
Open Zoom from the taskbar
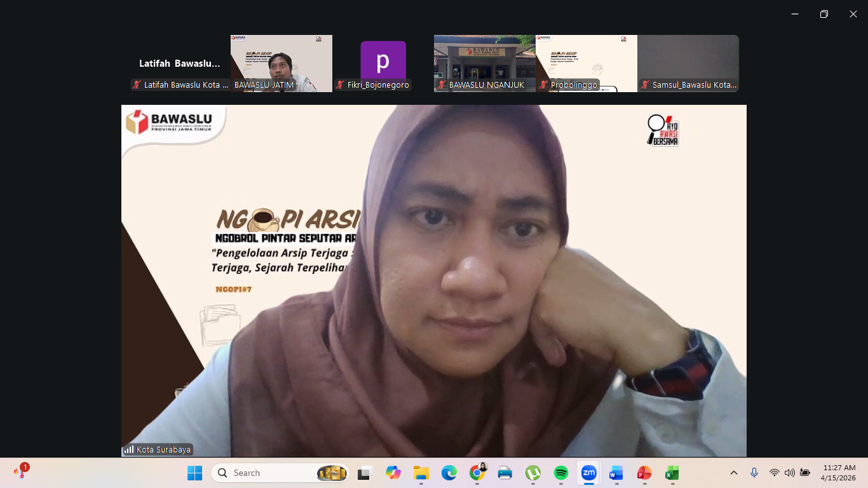point(589,473)
